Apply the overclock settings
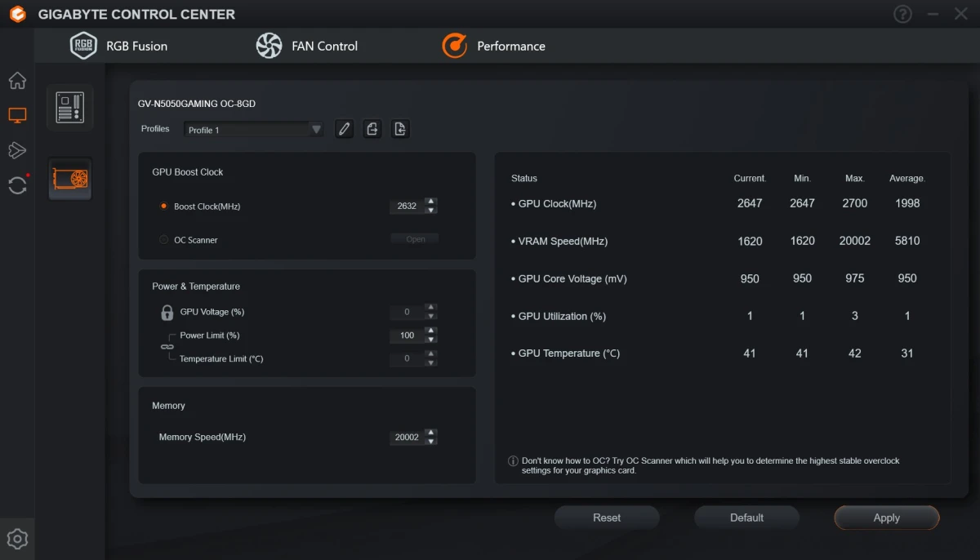Screen dimensions: 980x560 [x=887, y=517]
